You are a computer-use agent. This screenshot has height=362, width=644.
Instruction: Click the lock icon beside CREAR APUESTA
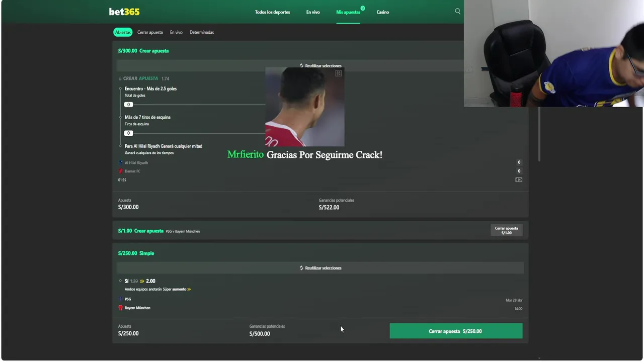[x=120, y=78]
